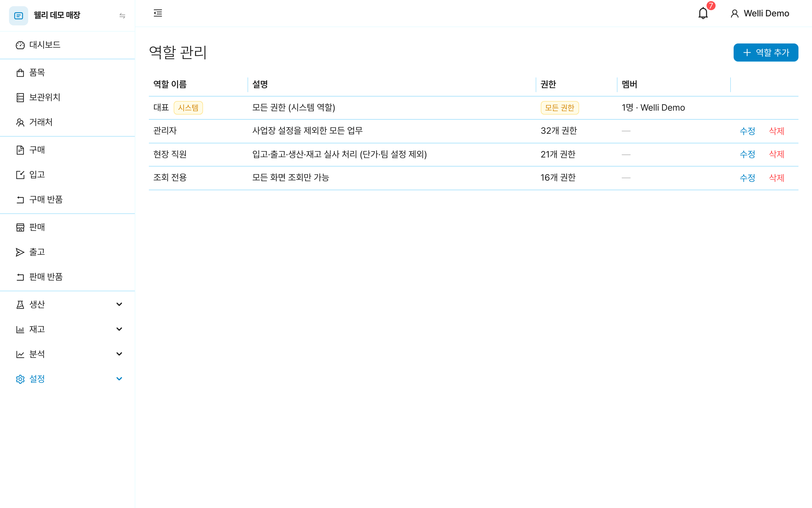
Task: Click the 출고 send icon
Action: pos(20,252)
